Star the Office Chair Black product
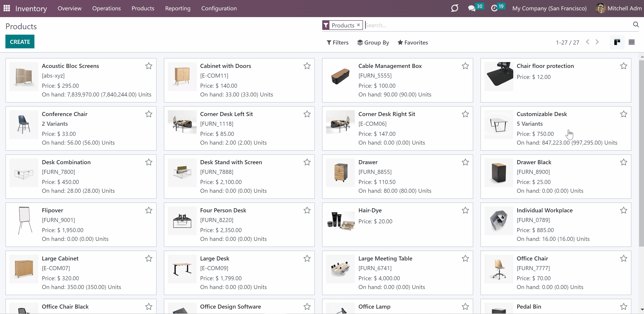This screenshot has height=314, width=644. 149,307
